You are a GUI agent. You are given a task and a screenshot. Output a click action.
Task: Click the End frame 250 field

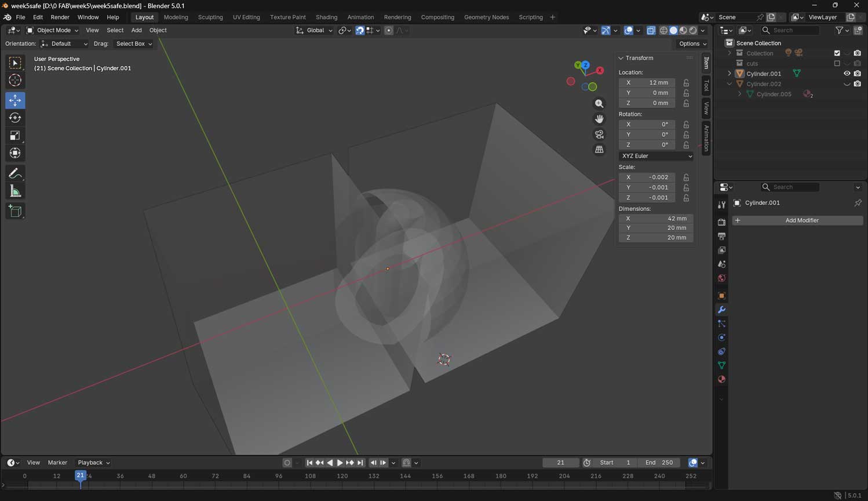659,463
